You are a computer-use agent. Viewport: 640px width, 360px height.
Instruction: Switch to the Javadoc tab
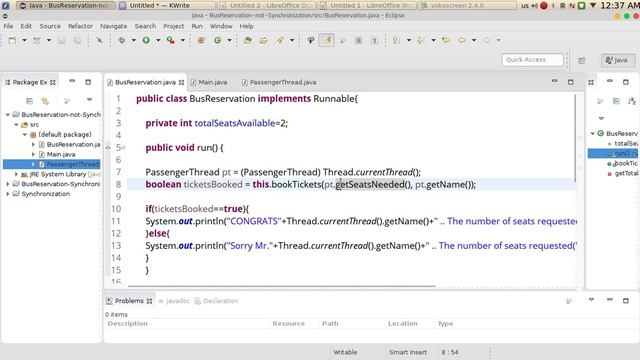coord(174,301)
